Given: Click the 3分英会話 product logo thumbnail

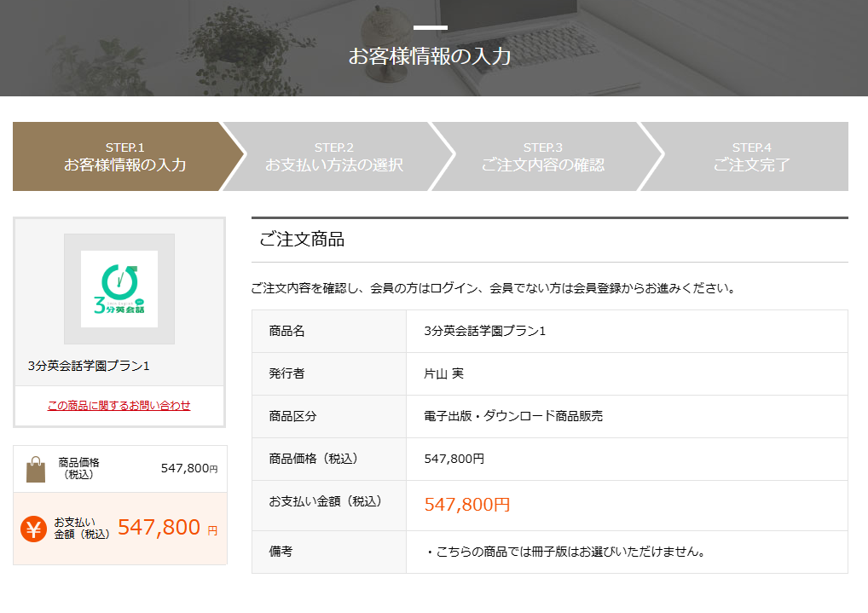Looking at the screenshot, I should tap(119, 289).
